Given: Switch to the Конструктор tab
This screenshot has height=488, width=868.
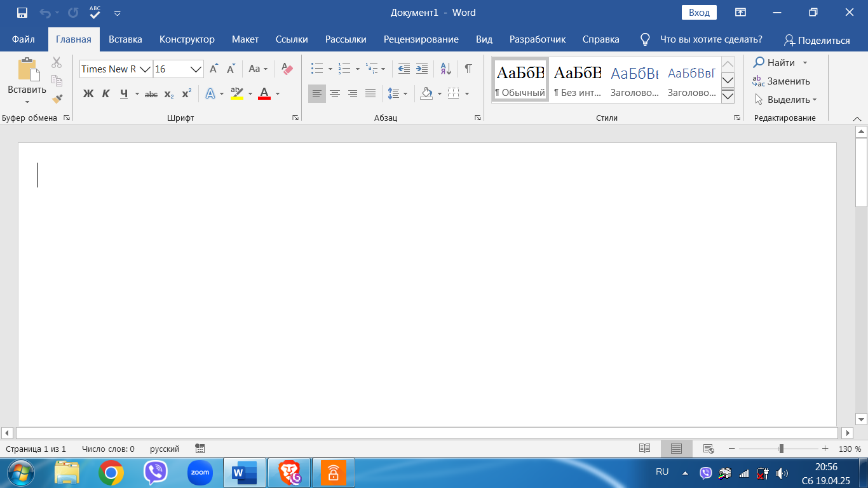Looking at the screenshot, I should [x=187, y=39].
